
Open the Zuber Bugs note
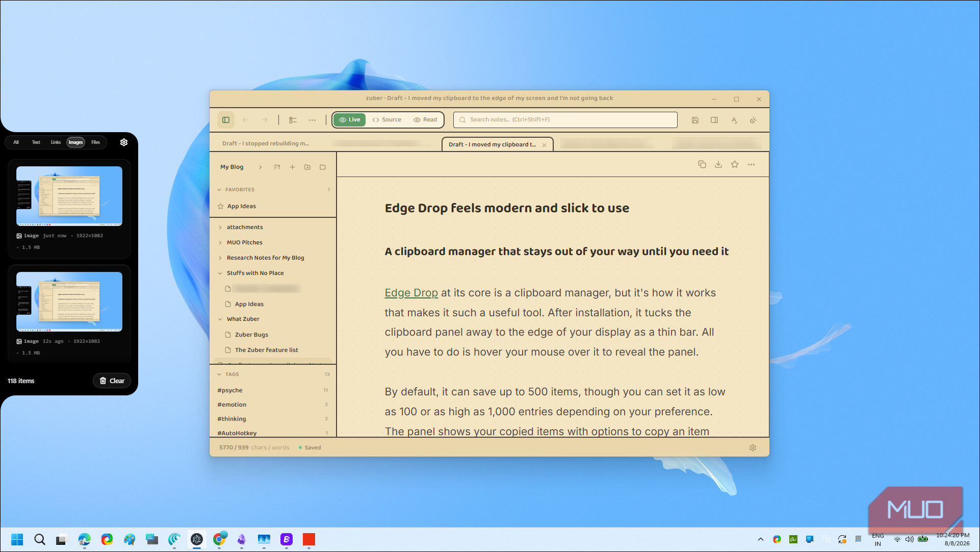click(x=251, y=335)
